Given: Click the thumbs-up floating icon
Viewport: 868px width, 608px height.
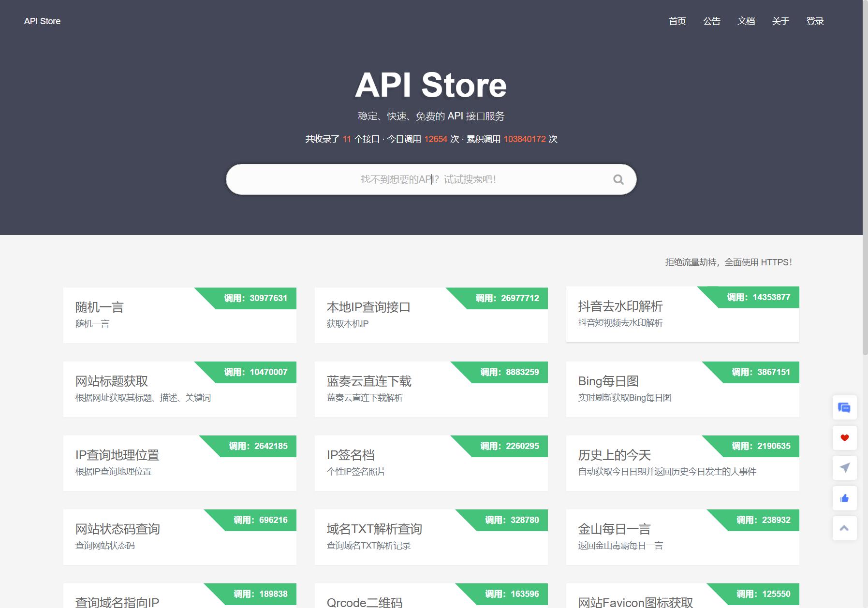Looking at the screenshot, I should pyautogui.click(x=844, y=498).
